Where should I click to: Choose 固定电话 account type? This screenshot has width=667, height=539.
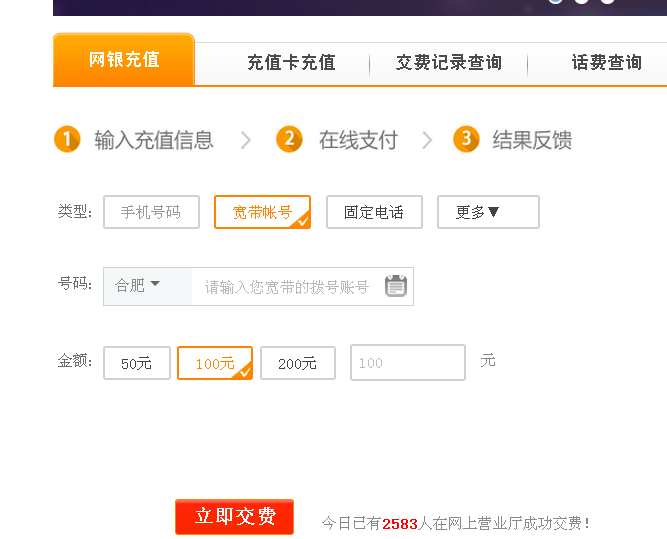(x=374, y=212)
